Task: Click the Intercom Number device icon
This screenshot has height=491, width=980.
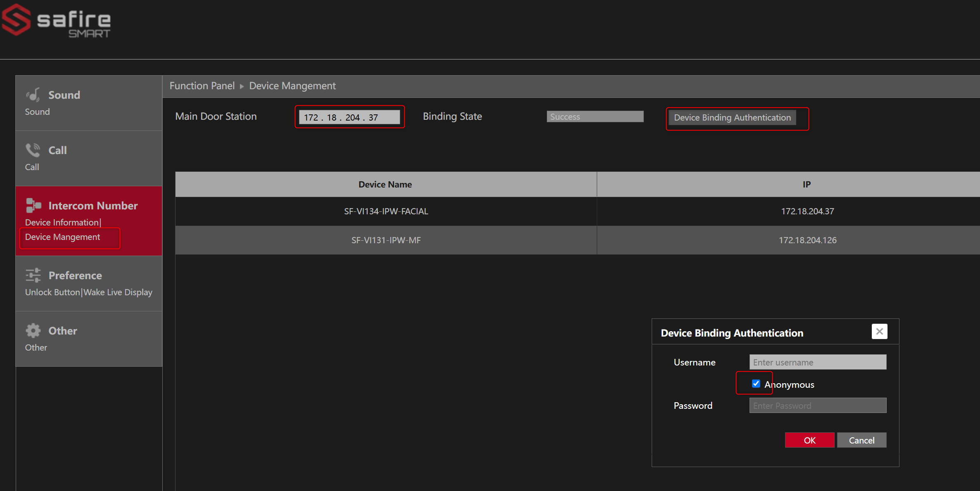Action: 33,205
